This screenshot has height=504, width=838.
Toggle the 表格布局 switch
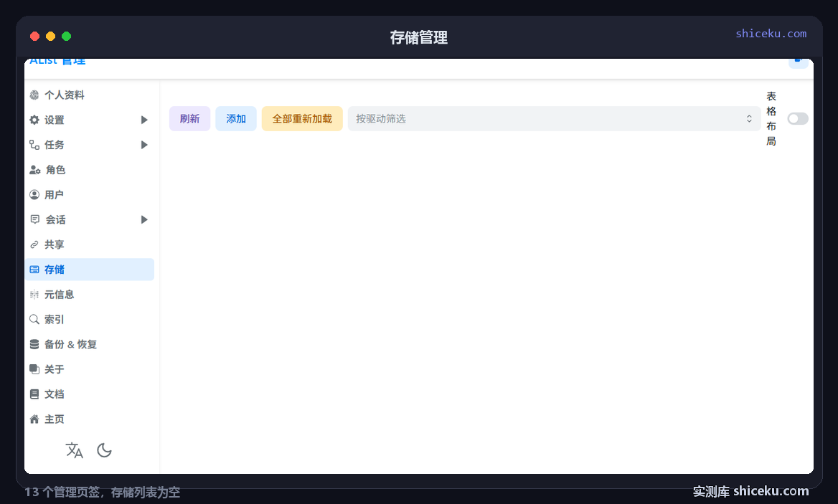pos(797,118)
